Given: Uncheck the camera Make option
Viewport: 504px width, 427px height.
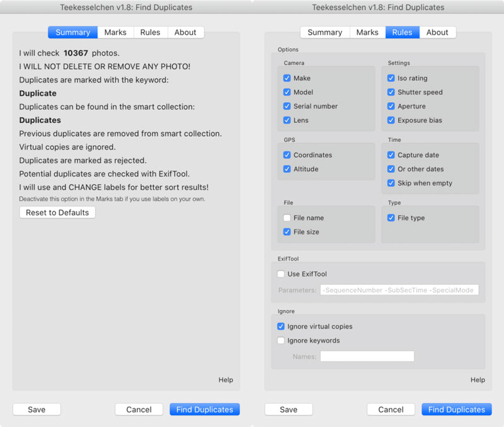Looking at the screenshot, I should tap(287, 78).
